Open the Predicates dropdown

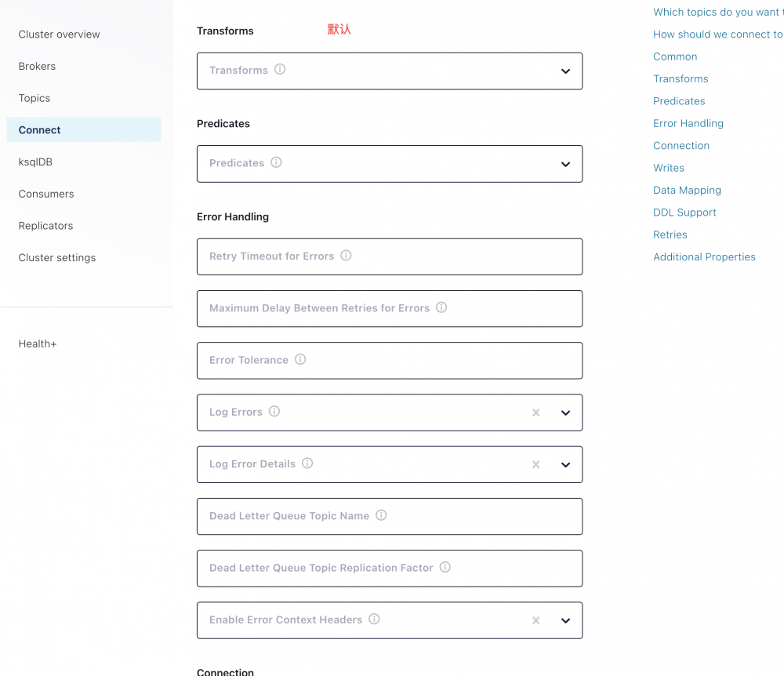point(565,165)
